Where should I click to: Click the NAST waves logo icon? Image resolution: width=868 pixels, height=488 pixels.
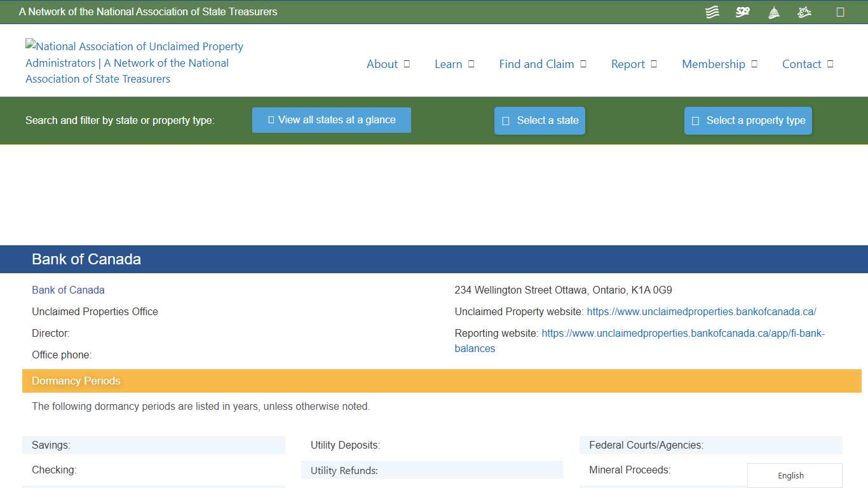tap(712, 11)
